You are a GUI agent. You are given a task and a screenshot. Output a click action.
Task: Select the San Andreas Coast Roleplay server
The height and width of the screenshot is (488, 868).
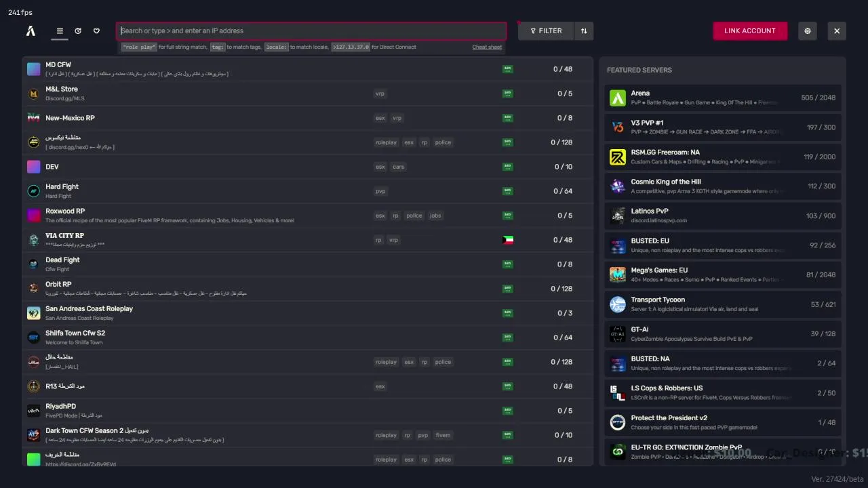203,312
